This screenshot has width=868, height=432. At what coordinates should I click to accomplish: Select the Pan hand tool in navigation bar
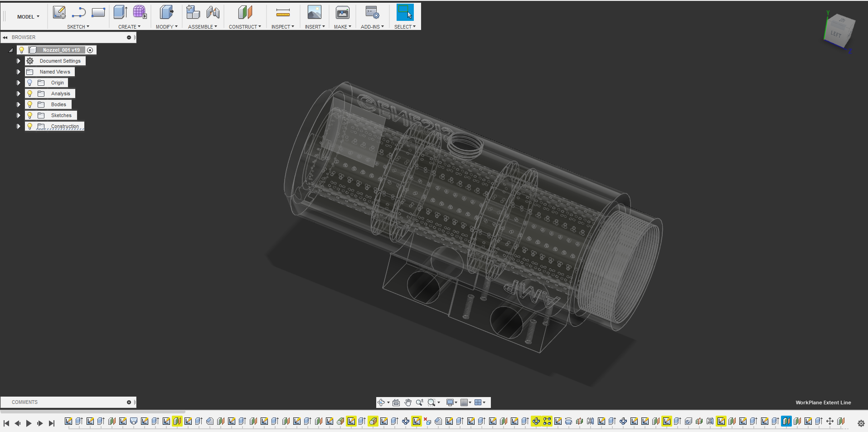(x=408, y=403)
